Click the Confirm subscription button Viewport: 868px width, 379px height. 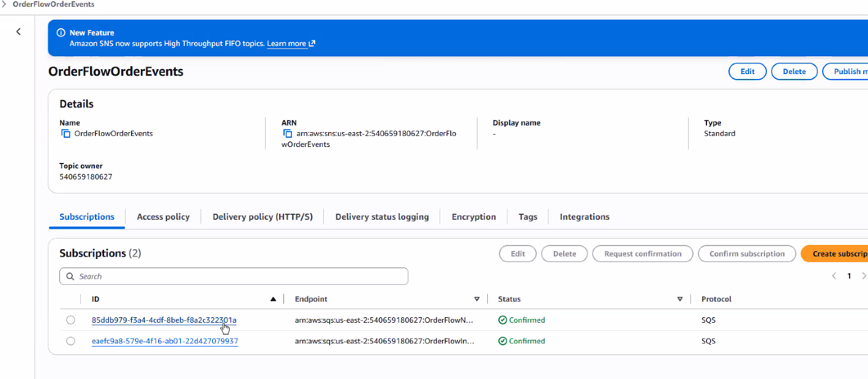pos(747,253)
